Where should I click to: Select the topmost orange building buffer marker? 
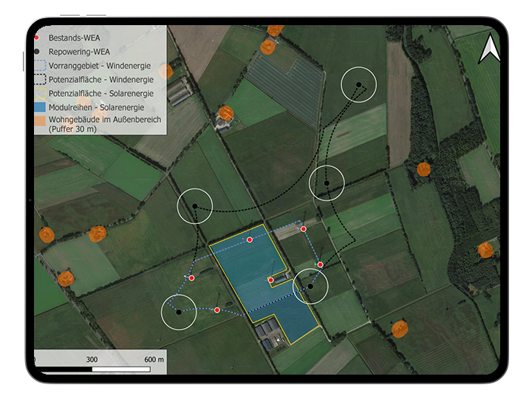(x=275, y=30)
